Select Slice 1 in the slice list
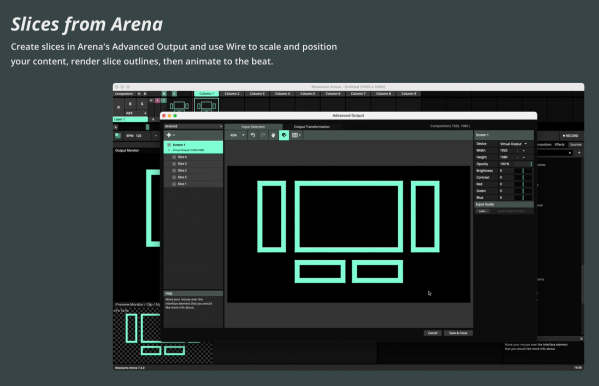 coord(193,184)
